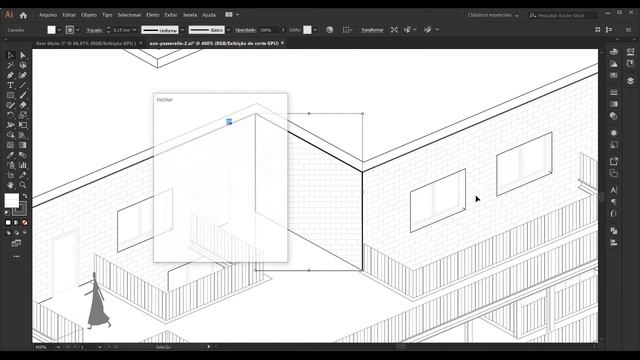This screenshot has width=640, height=360.
Task: Swap fill and stroke colors arrow
Action: click(x=25, y=196)
